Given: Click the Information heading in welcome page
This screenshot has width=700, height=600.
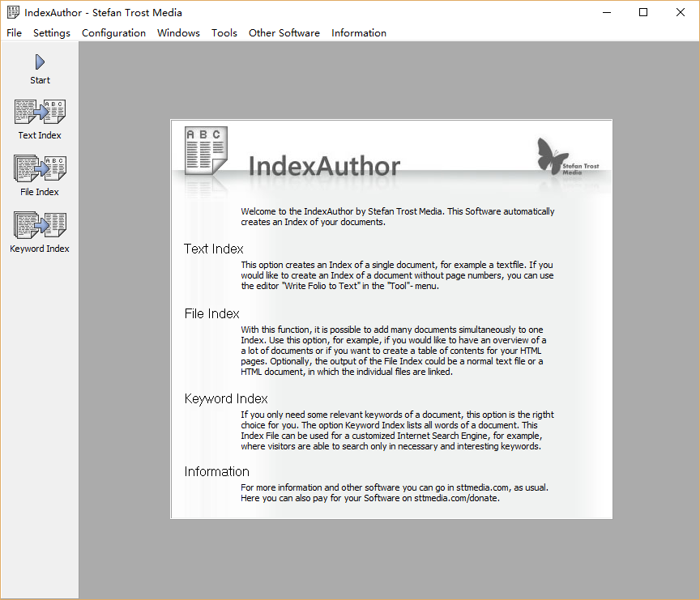Looking at the screenshot, I should tap(217, 471).
